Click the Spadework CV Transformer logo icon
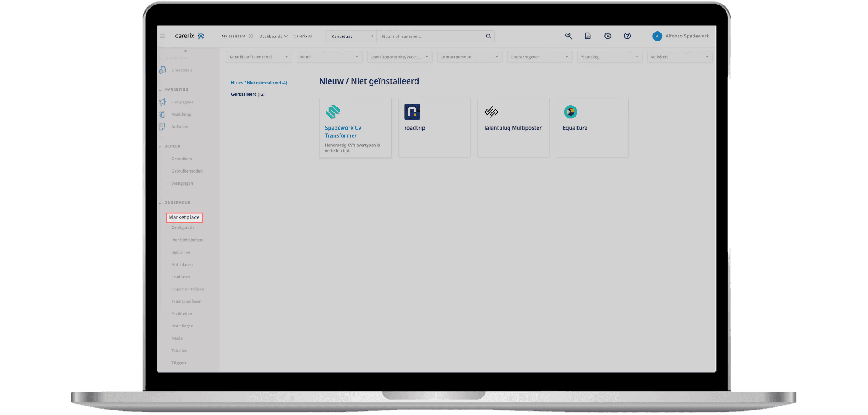868x415 pixels. (333, 112)
